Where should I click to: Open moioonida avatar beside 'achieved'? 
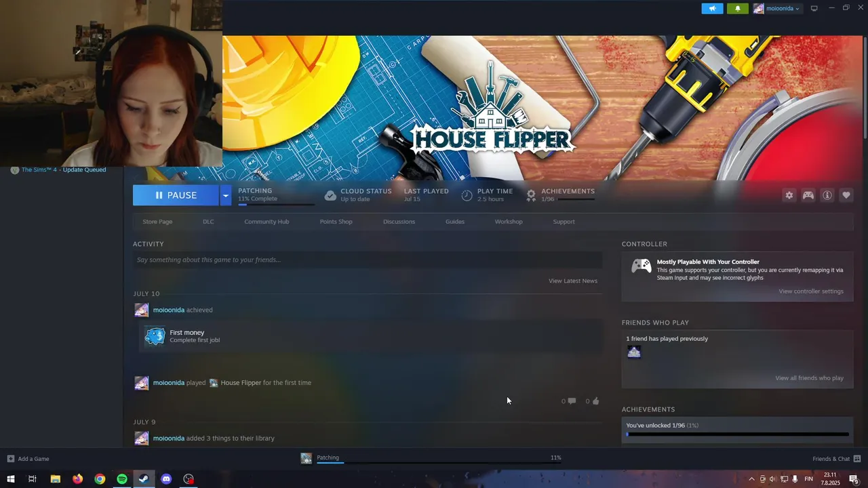(141, 310)
